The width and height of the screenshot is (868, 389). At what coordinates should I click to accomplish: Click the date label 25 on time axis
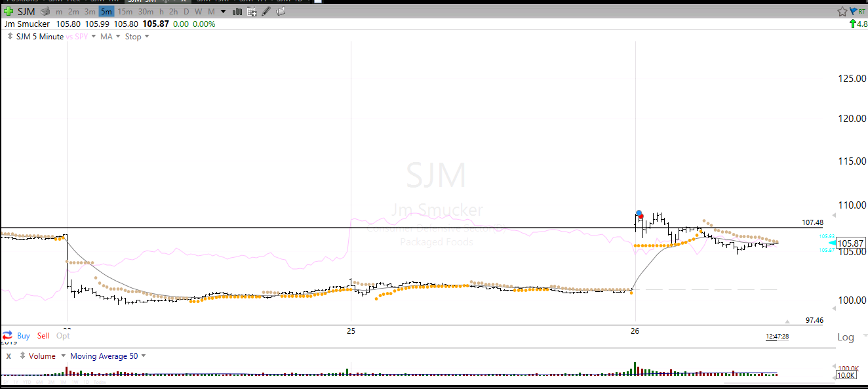click(x=351, y=331)
